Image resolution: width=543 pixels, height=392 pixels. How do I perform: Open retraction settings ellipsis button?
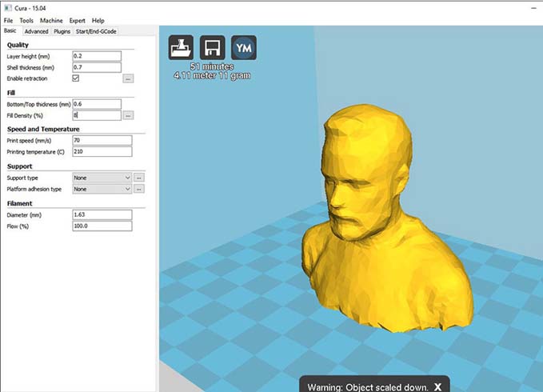pos(128,78)
